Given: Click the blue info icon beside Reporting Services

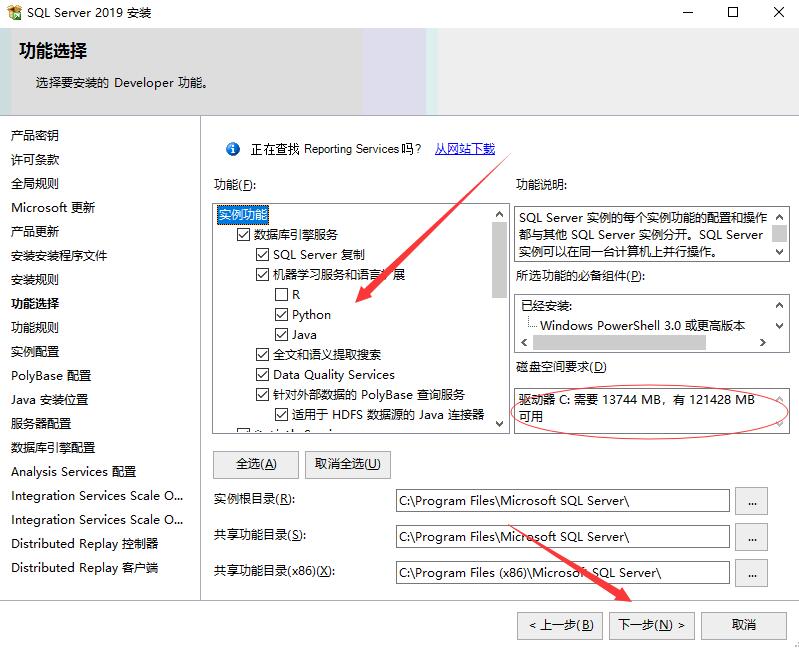Looking at the screenshot, I should (x=233, y=149).
